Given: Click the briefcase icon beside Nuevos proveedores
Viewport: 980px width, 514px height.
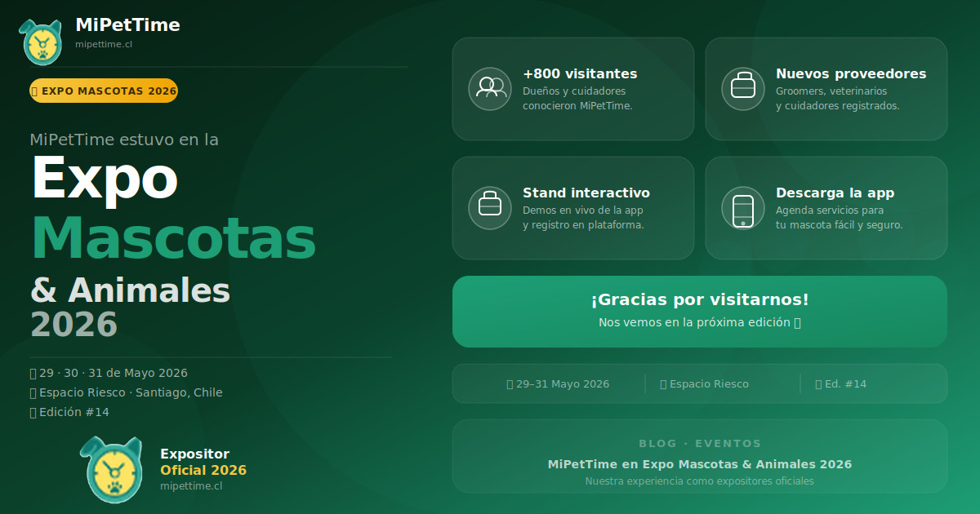Looking at the screenshot, I should point(743,88).
